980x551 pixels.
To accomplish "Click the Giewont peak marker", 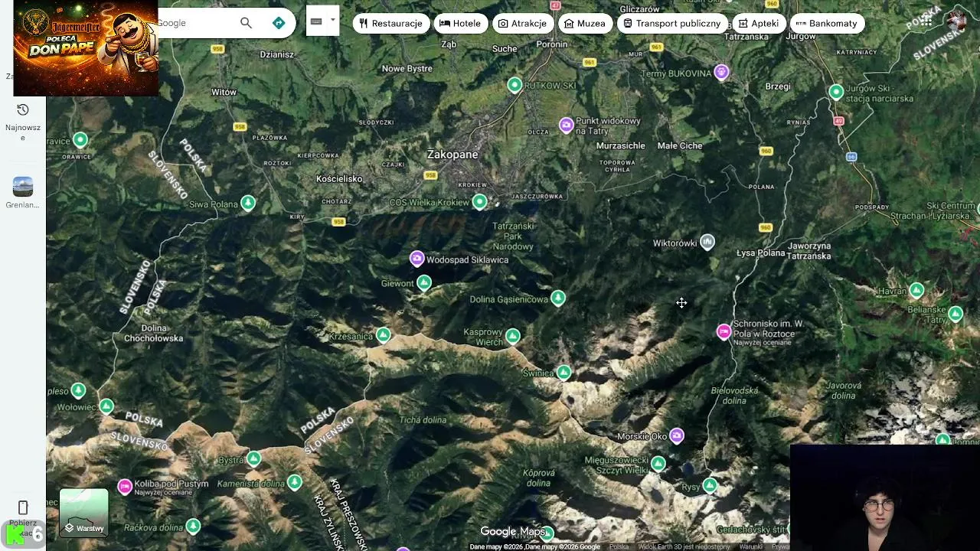I will [424, 283].
